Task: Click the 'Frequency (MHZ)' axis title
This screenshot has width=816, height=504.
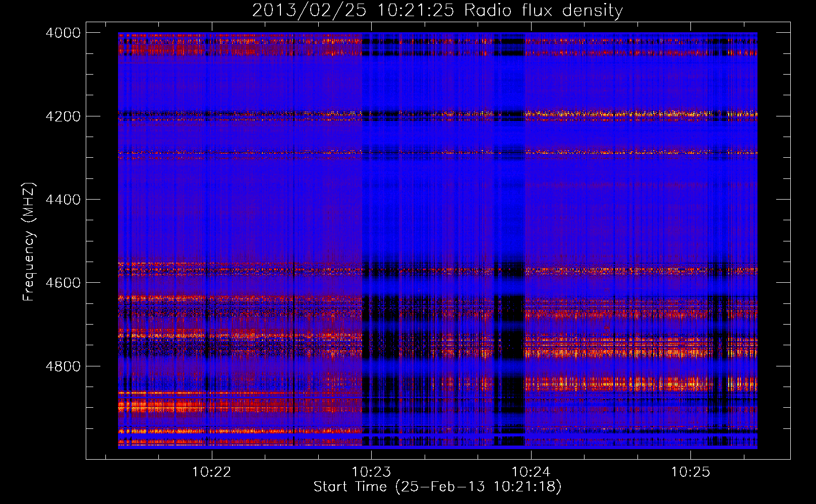Action: [x=29, y=242]
